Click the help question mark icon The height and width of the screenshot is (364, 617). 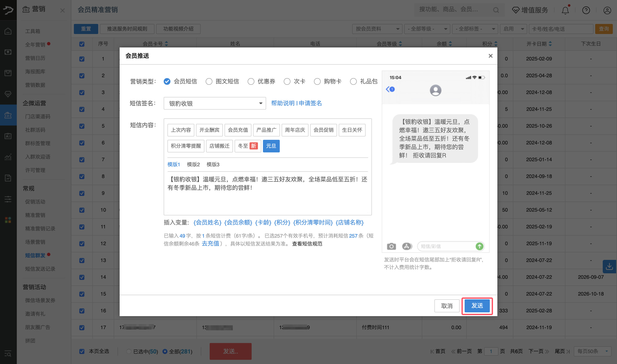pyautogui.click(x=586, y=10)
